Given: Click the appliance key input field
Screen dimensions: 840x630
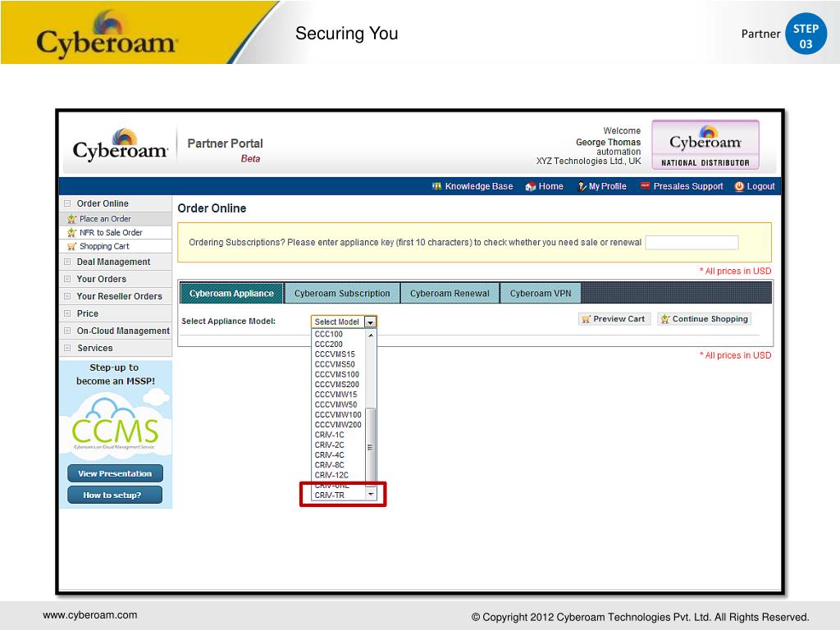Looking at the screenshot, I should (x=692, y=243).
